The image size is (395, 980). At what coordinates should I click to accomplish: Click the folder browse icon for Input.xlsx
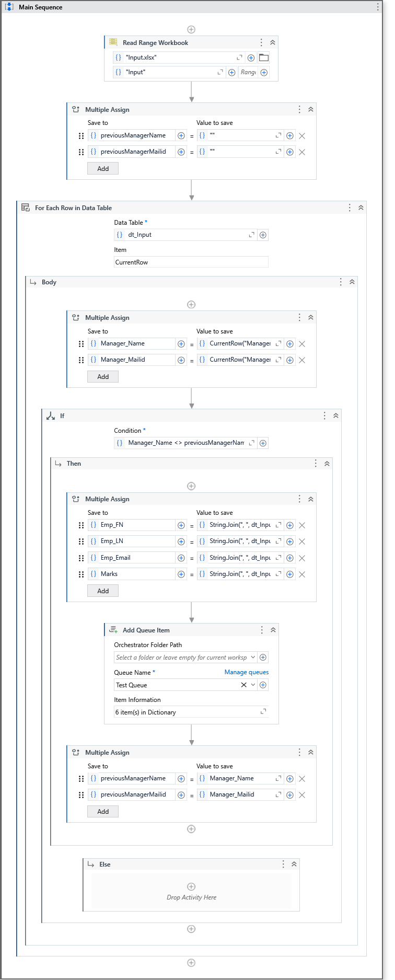(264, 57)
